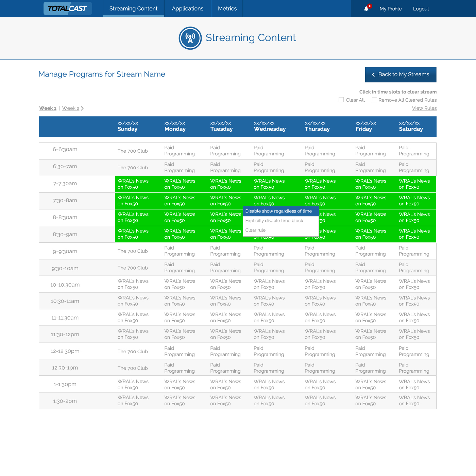Click Wednesday 9:30-10am Paid Programming slot
The height and width of the screenshot is (476, 476).
269,268
